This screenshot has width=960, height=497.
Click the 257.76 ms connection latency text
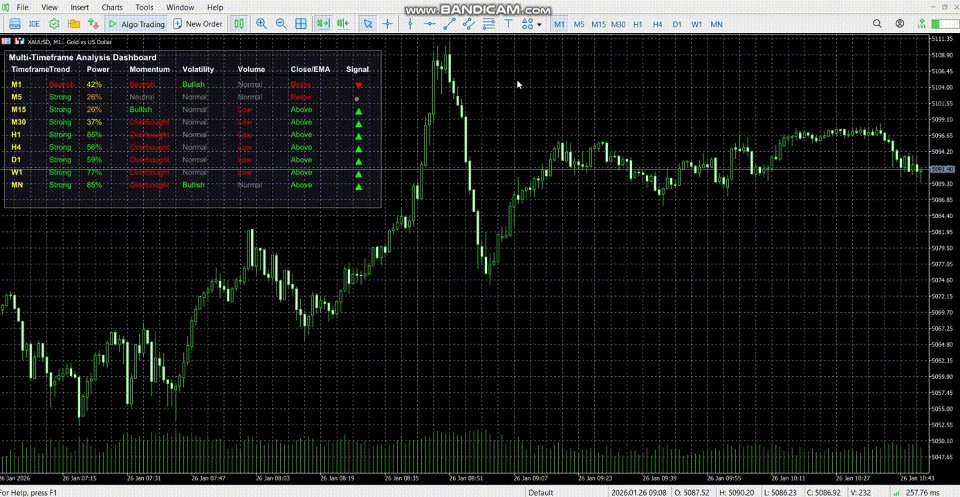(923, 492)
